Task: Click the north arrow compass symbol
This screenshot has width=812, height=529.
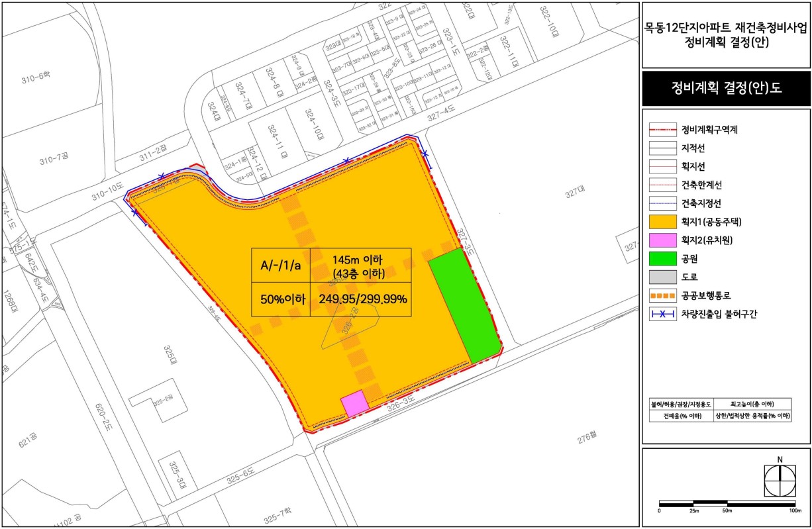Action: [780, 480]
